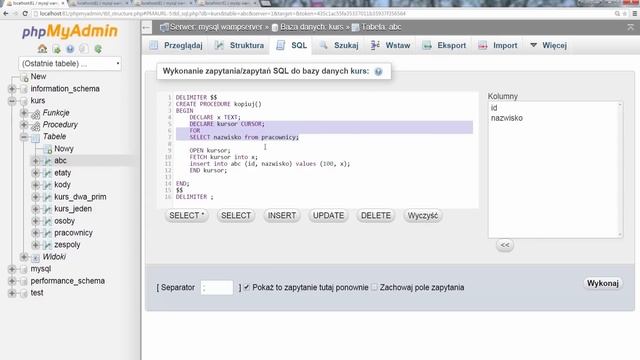Click the UPDATE button
This screenshot has height=360, width=640.
328,216
